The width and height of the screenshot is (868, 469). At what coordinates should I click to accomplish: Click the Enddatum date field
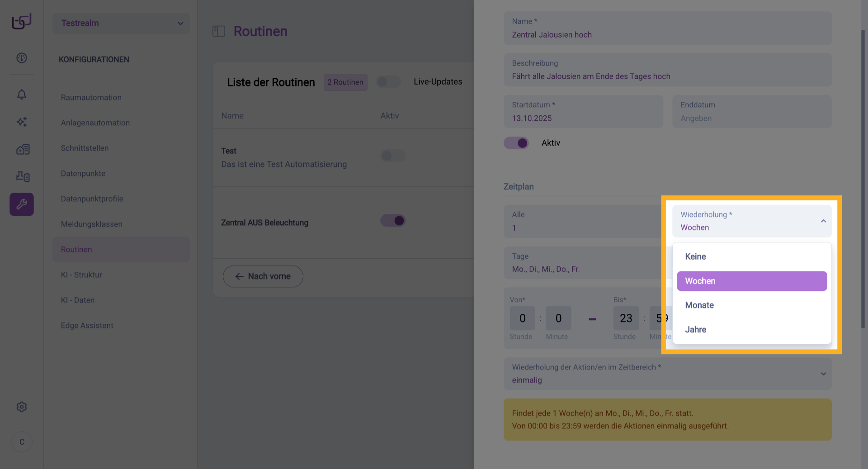pos(751,112)
